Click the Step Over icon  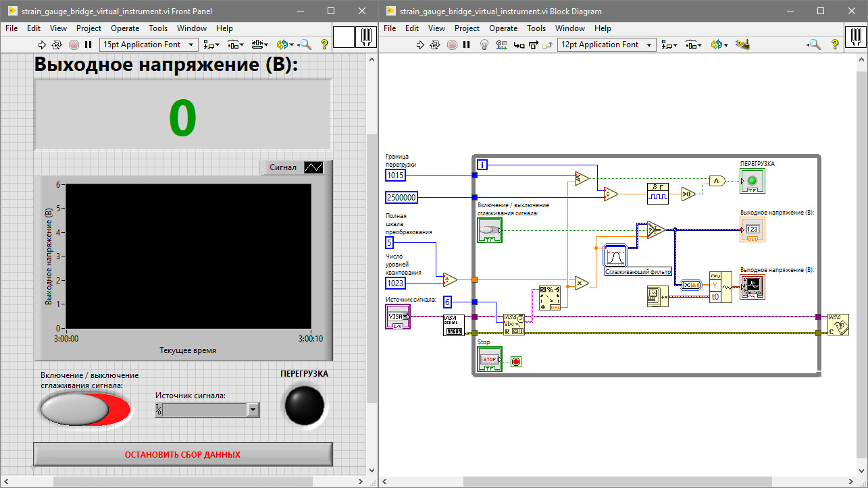534,45
